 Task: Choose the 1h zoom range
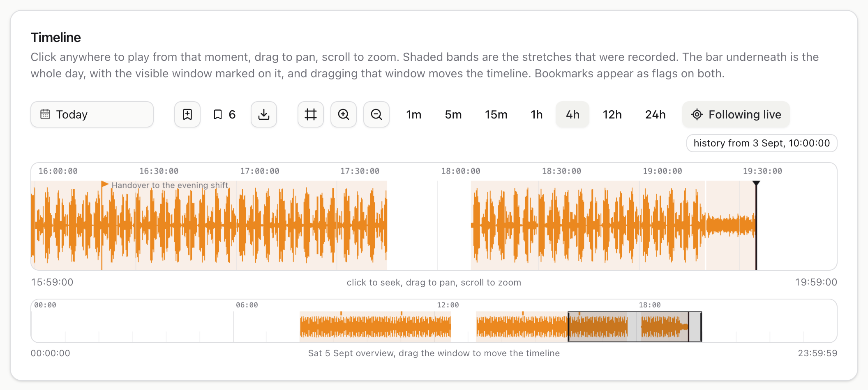tap(536, 114)
